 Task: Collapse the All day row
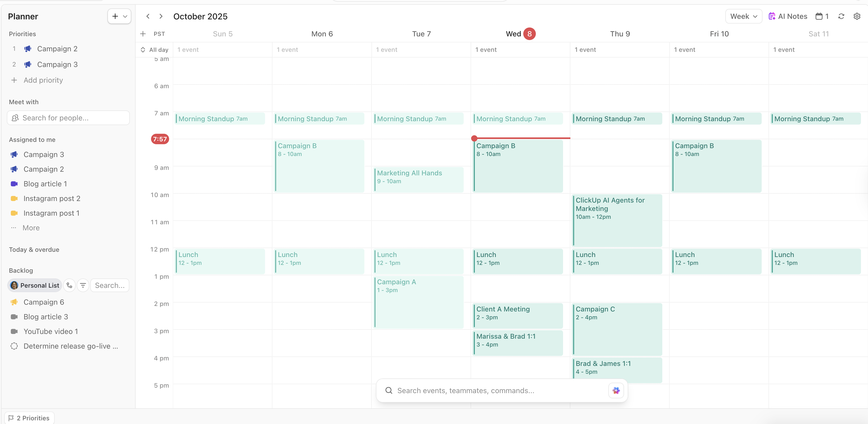pos(143,49)
